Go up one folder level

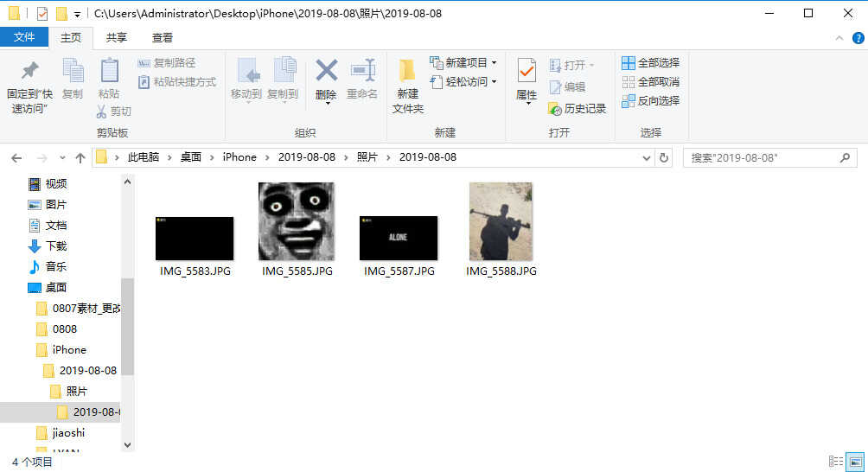(80, 158)
